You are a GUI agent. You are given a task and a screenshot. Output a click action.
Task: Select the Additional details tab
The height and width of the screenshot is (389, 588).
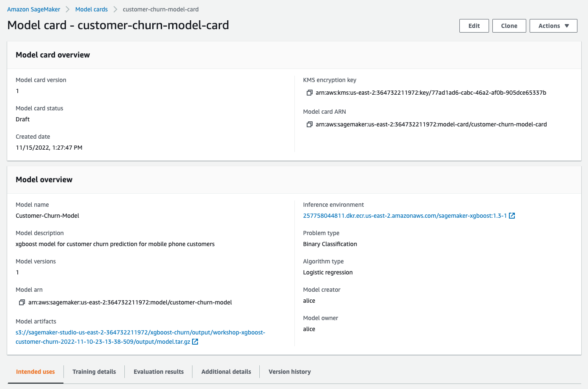click(226, 372)
